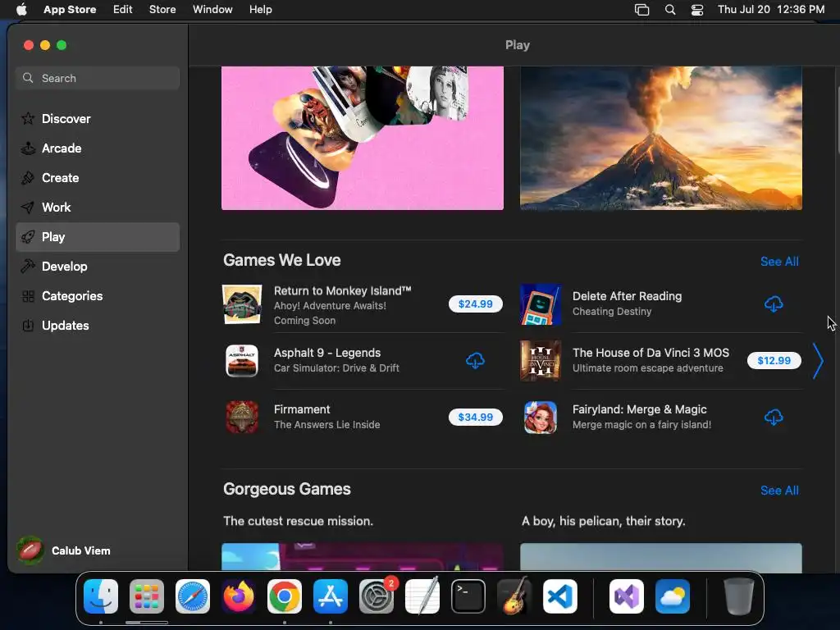Click the App Store icon in the Dock

(331, 596)
